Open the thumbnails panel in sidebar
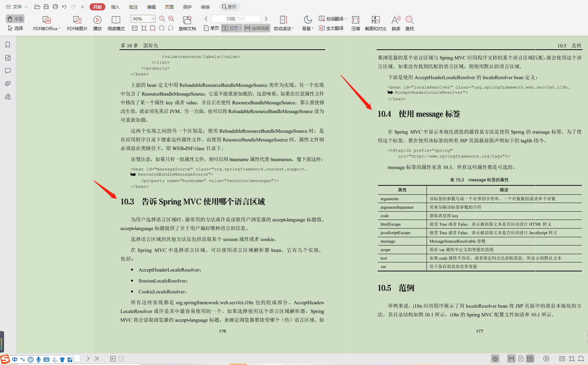This screenshot has height=365, width=588. point(8,58)
